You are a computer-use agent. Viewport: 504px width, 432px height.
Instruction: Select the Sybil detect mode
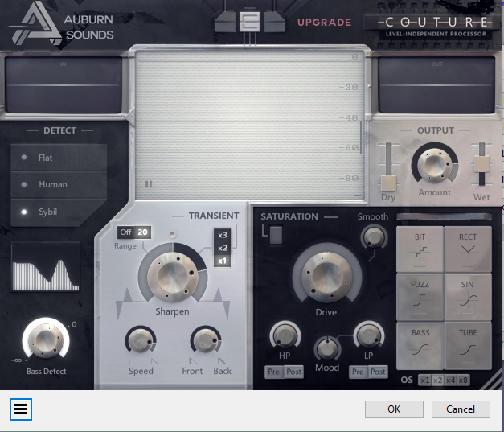pyautogui.click(x=59, y=212)
